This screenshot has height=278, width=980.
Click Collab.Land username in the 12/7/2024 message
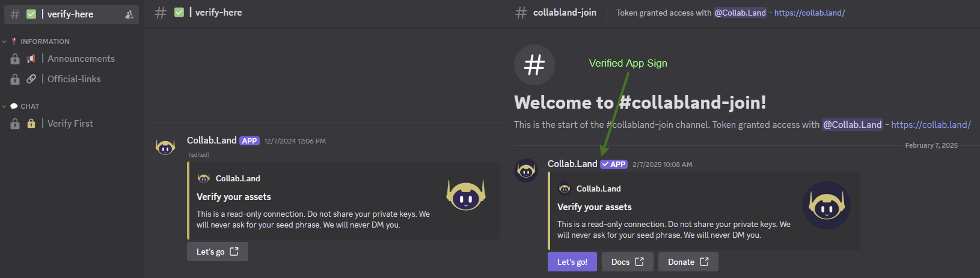click(212, 141)
